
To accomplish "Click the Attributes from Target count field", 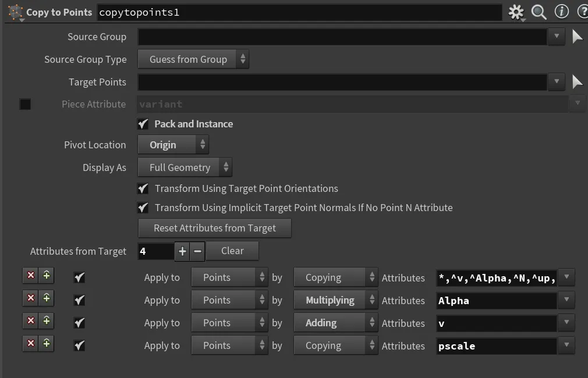I will (156, 251).
